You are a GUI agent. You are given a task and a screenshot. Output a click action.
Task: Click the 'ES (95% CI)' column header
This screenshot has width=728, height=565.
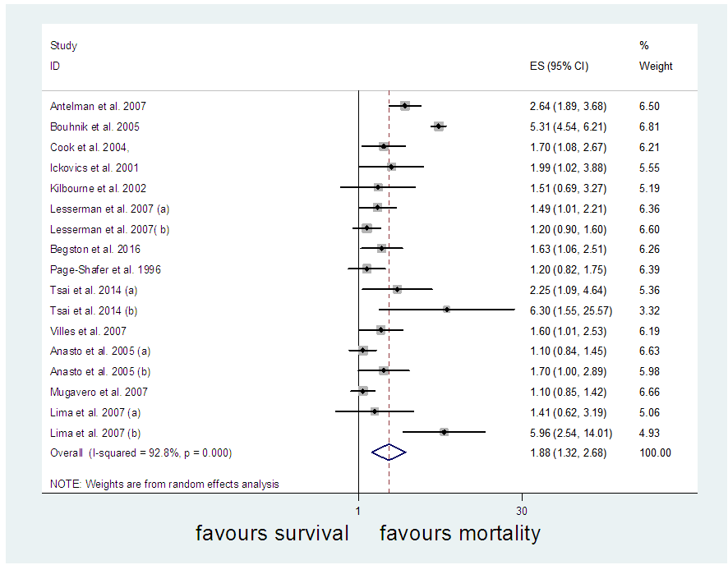pyautogui.click(x=560, y=67)
